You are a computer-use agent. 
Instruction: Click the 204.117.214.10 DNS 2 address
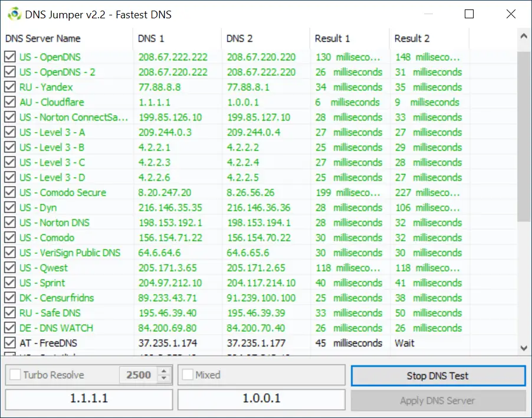coord(261,283)
